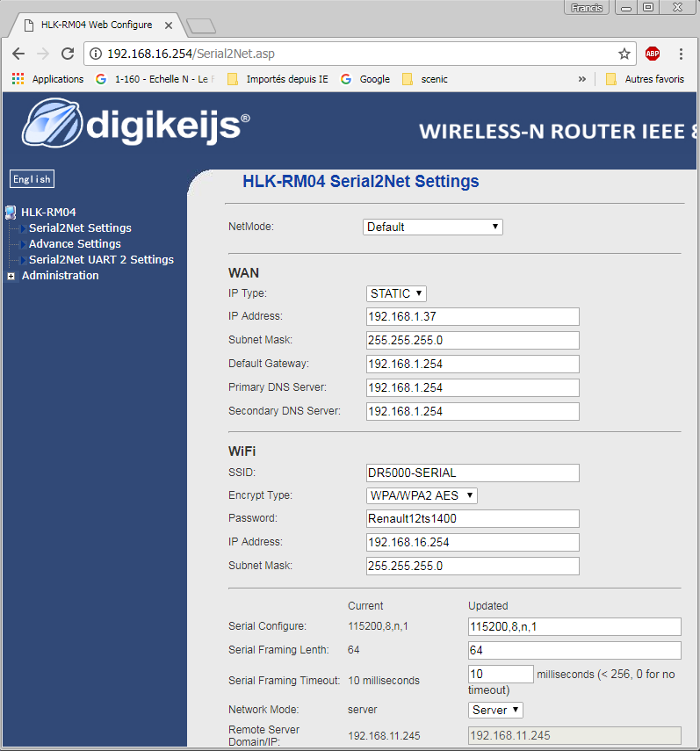The height and width of the screenshot is (751, 700).
Task: Open the Applications grid bookmark
Action: (47, 79)
